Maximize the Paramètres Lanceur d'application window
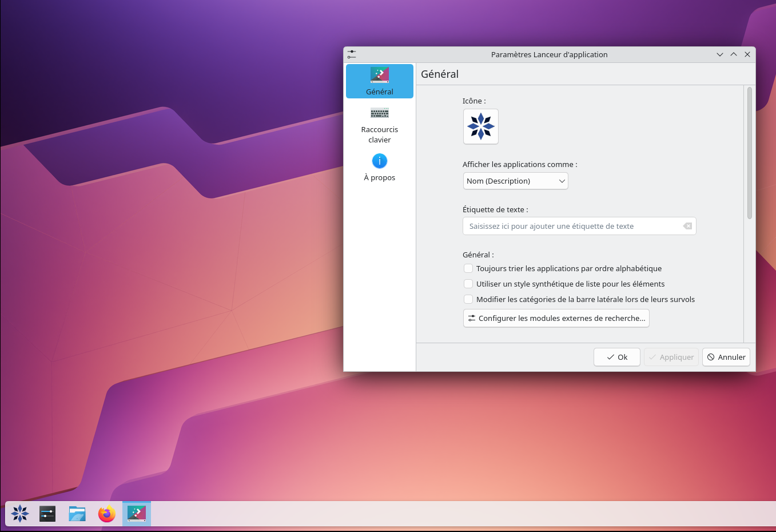 [734, 54]
